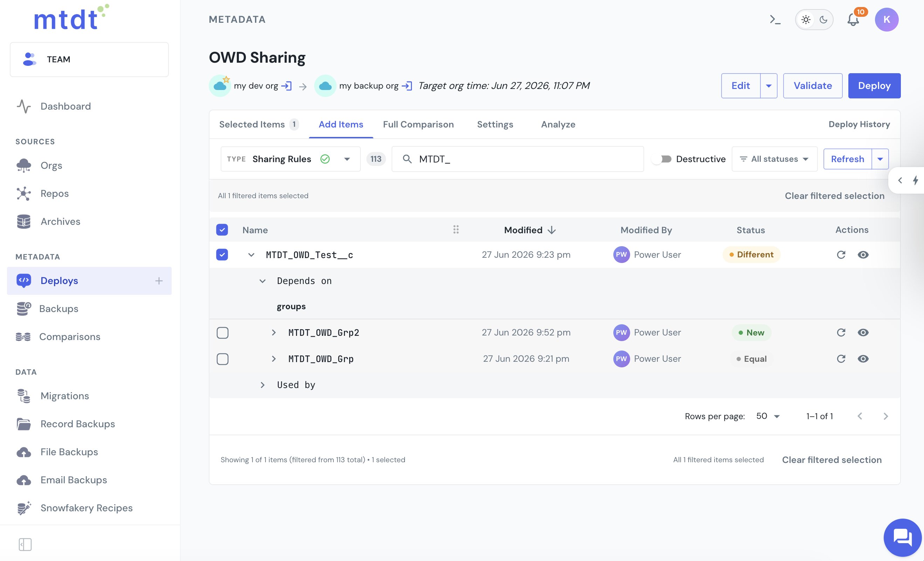Expand side panel chevron at right edge
The width and height of the screenshot is (924, 561).
coord(900,180)
